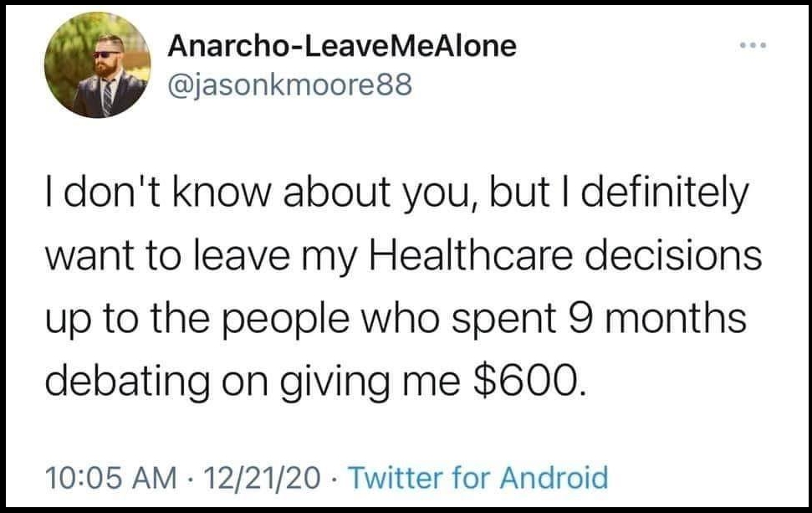Click the 12/21/20 date
Viewport: 812px width, 513px height.
pos(262,478)
